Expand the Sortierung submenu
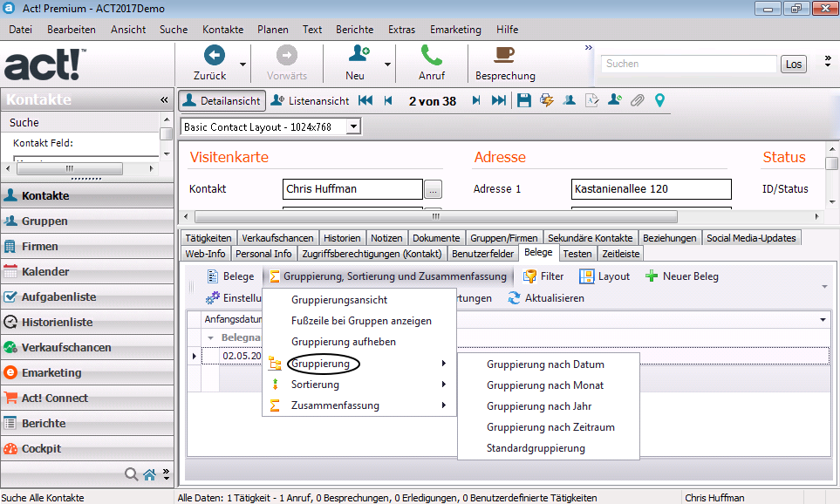The width and height of the screenshot is (840, 504). coord(359,384)
